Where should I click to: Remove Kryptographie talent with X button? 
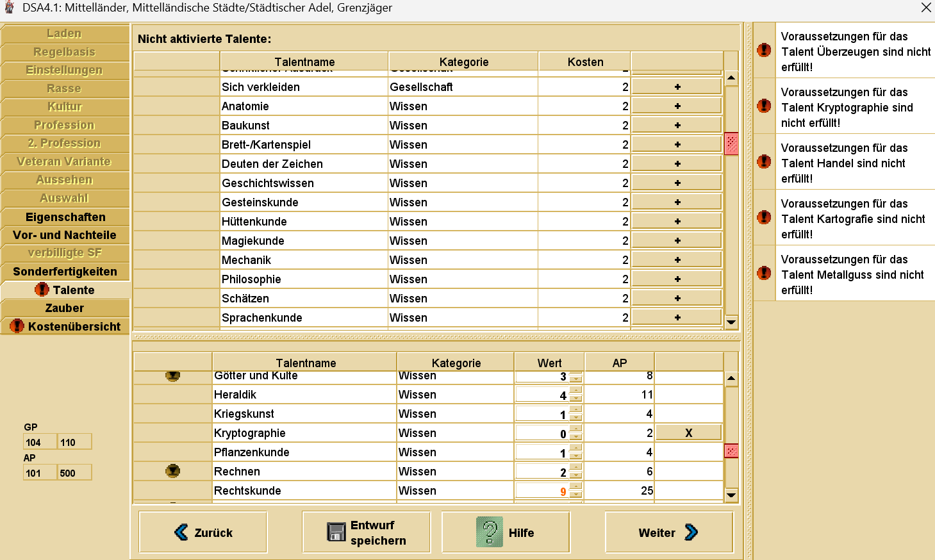pos(688,432)
